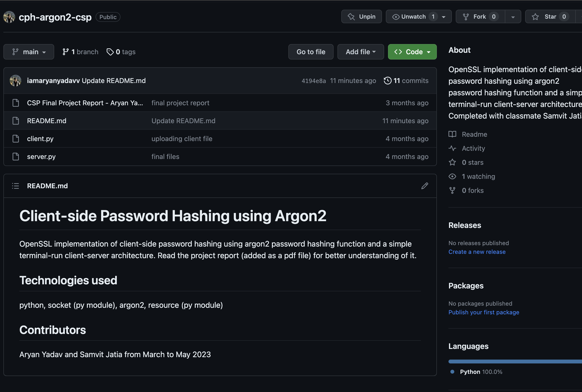The width and height of the screenshot is (582, 392).
Task: Click the Activity pulse icon
Action: coord(452,148)
